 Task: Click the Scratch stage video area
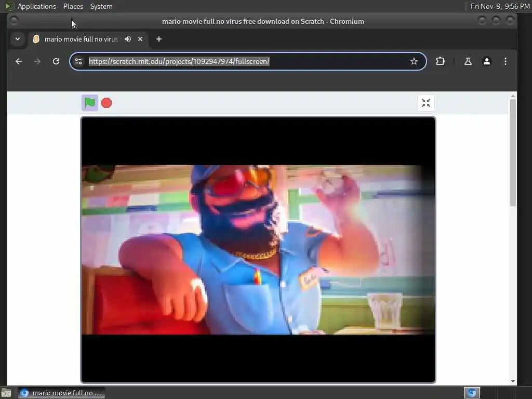(258, 250)
